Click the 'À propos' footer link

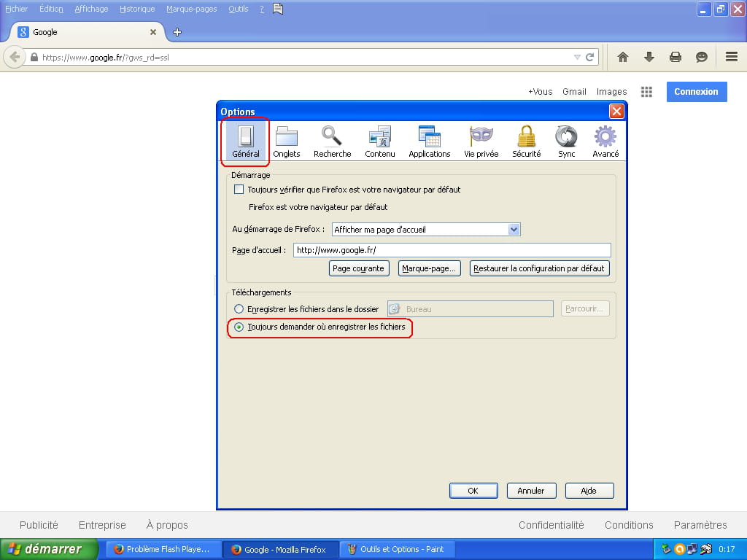(x=167, y=525)
